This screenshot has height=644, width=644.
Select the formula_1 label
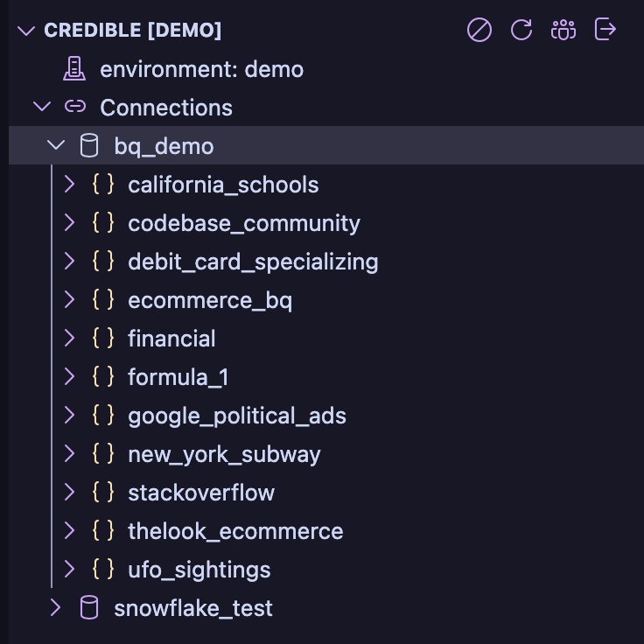(x=178, y=377)
